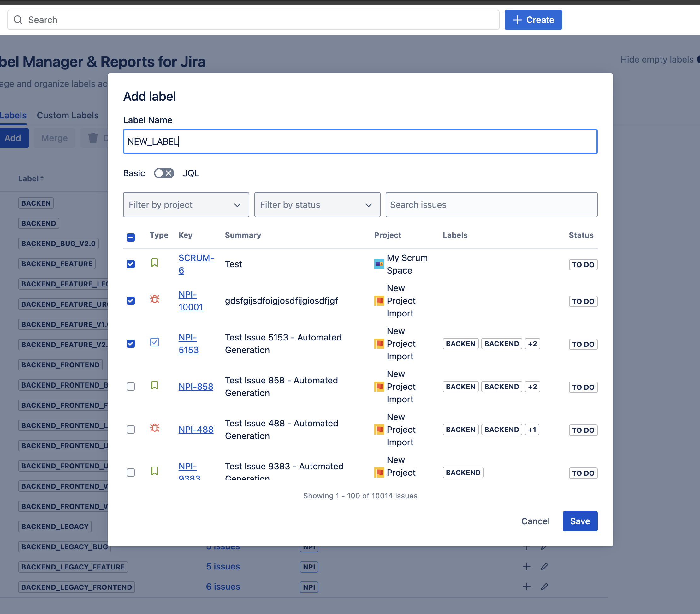The height and width of the screenshot is (614, 700).
Task: Switch to the Labels tab
Action: pyautogui.click(x=13, y=116)
